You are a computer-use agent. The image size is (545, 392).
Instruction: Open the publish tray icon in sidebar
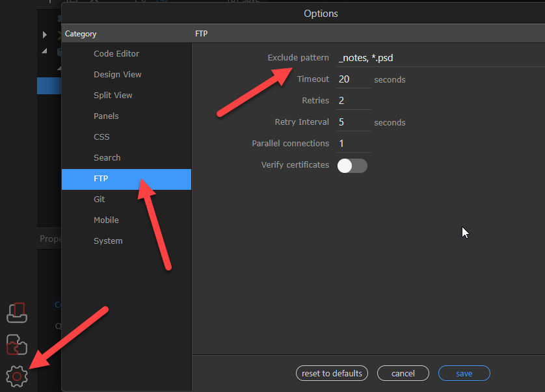[x=17, y=313]
